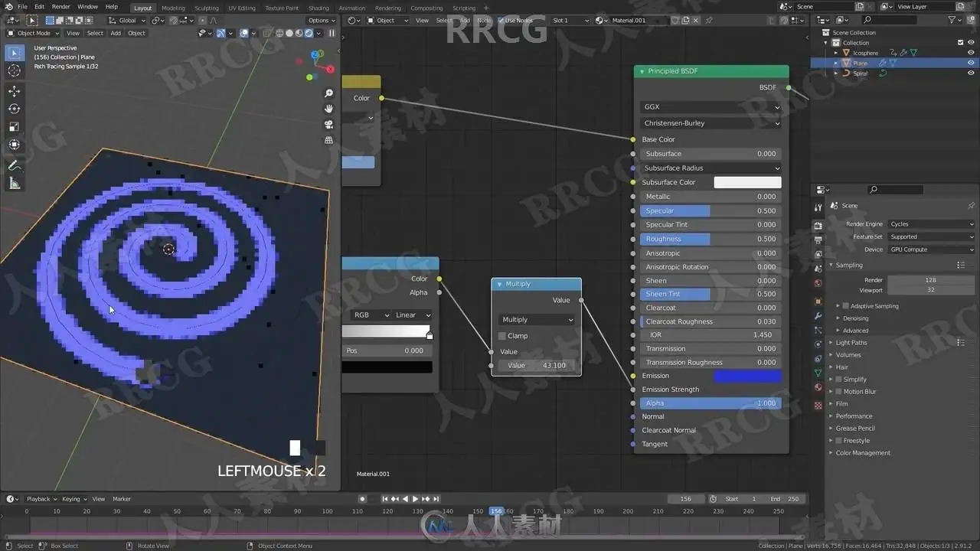Click the blue Emission color swatch

point(747,376)
